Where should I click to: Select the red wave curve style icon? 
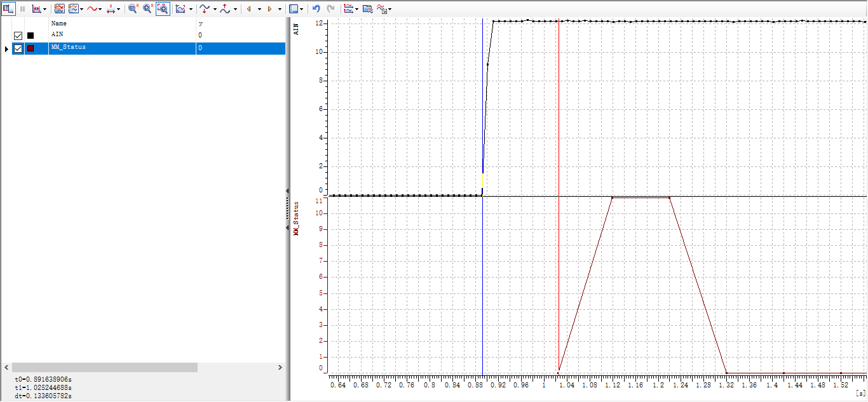[x=92, y=9]
